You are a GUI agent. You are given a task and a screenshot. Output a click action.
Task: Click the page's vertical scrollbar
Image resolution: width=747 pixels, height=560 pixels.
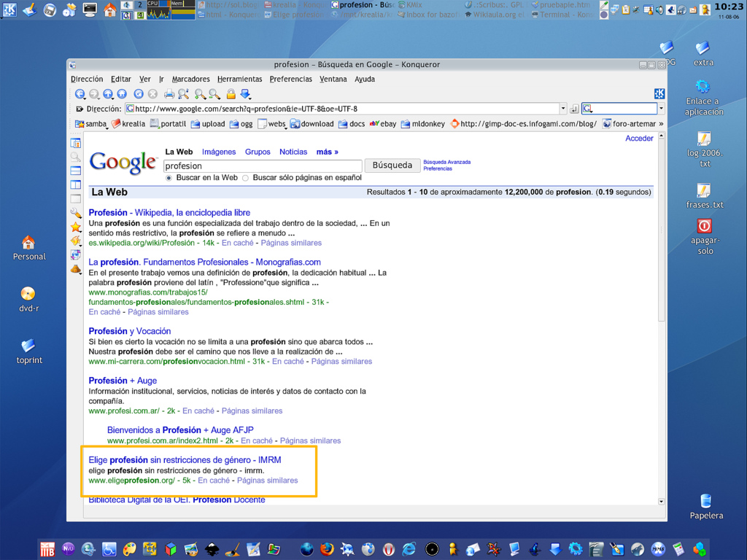(x=661, y=319)
